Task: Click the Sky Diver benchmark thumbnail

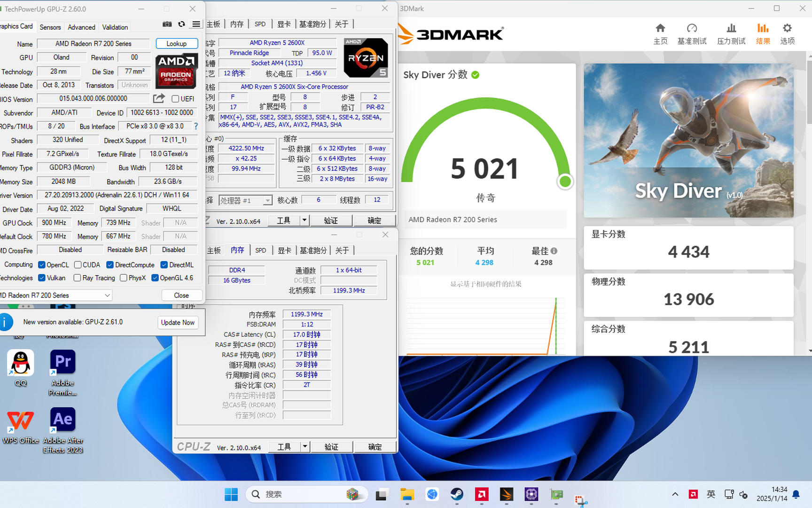Action: (688, 140)
